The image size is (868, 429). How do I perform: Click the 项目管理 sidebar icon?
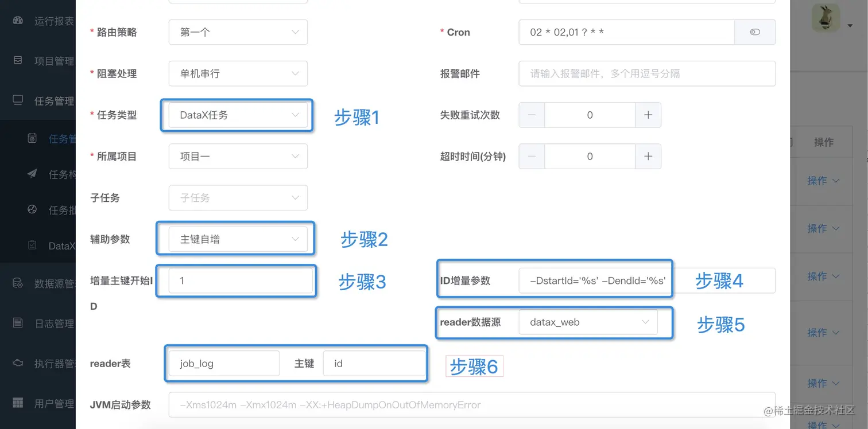(18, 60)
